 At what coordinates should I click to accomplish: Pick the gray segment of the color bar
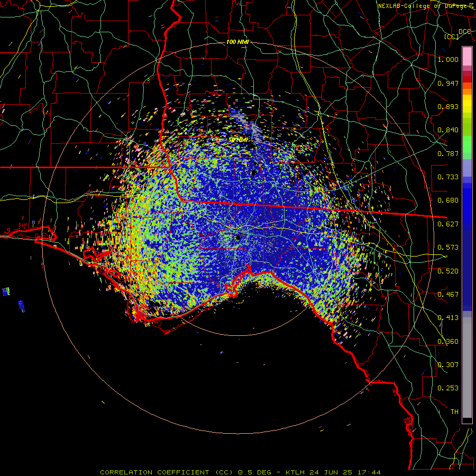coord(467,368)
